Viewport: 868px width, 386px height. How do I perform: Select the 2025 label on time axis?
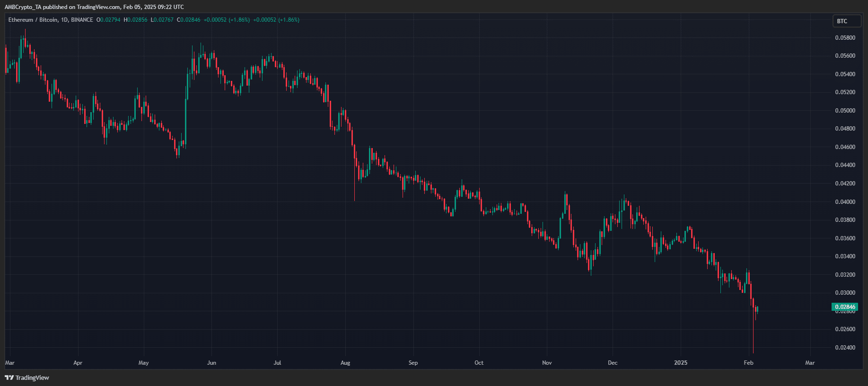click(680, 363)
